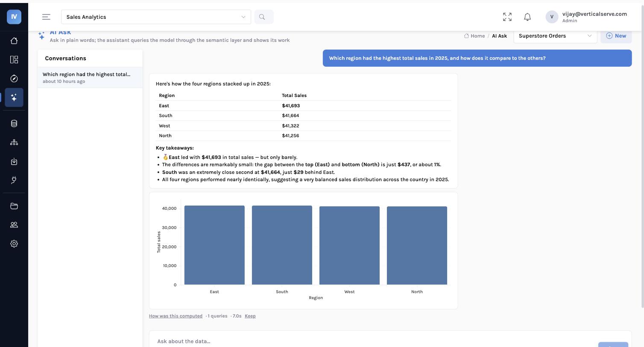
Task: Open the Explore compass icon in sidebar
Action: [14, 79]
